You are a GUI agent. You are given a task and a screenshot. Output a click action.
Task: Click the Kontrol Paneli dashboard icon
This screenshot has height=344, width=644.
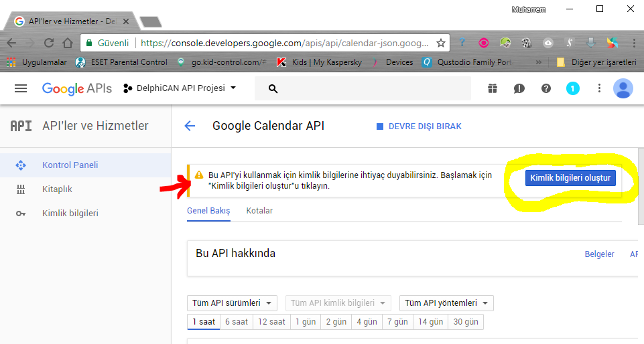pos(21,165)
